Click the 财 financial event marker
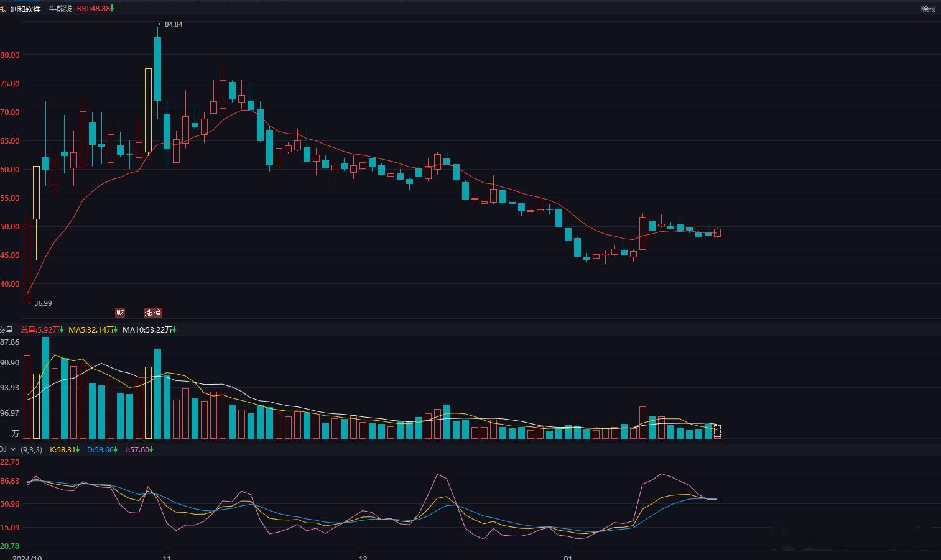The height and width of the screenshot is (560, 941). tap(120, 313)
